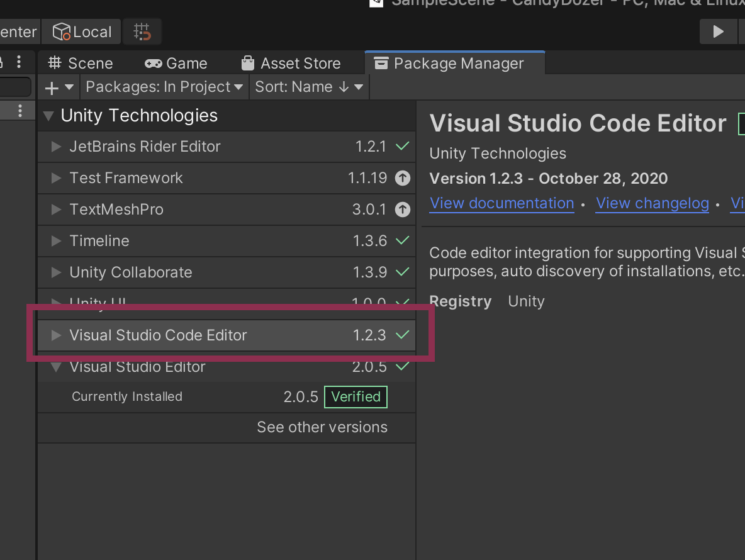Image resolution: width=745 pixels, height=560 pixels.
Task: Expand Visual Studio Code Editor versions
Action: coord(56,335)
